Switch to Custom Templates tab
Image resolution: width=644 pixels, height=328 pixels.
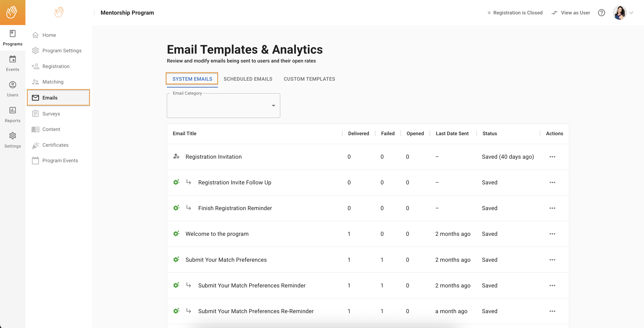click(309, 79)
